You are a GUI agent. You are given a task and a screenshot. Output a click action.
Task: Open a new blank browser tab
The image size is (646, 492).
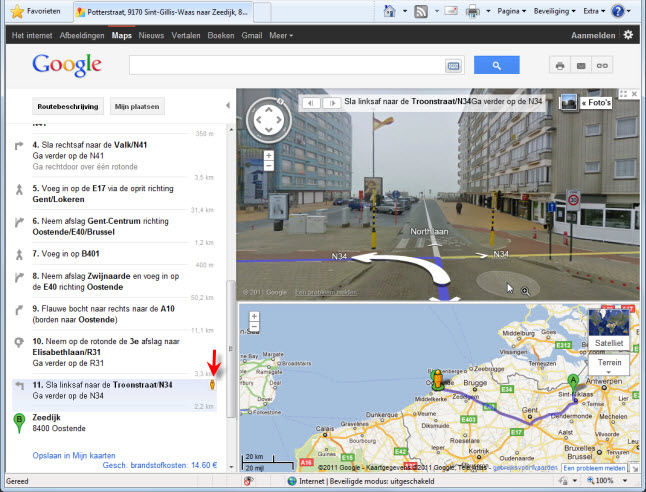pos(262,12)
